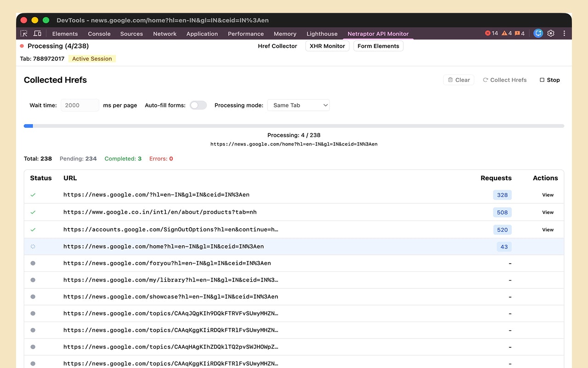The width and height of the screenshot is (588, 368).
Task: Click the Active Session status badge
Action: pos(91,58)
